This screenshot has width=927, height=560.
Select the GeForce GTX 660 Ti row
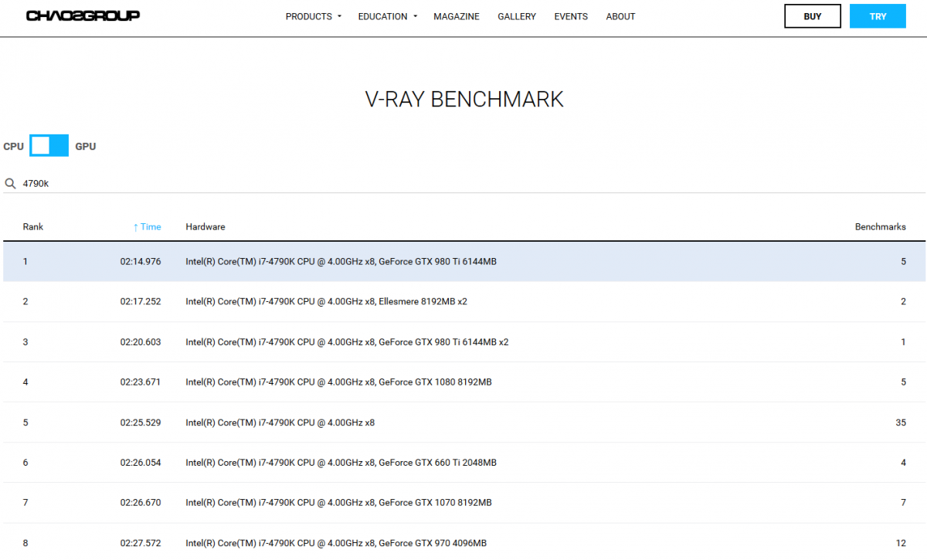(x=464, y=463)
